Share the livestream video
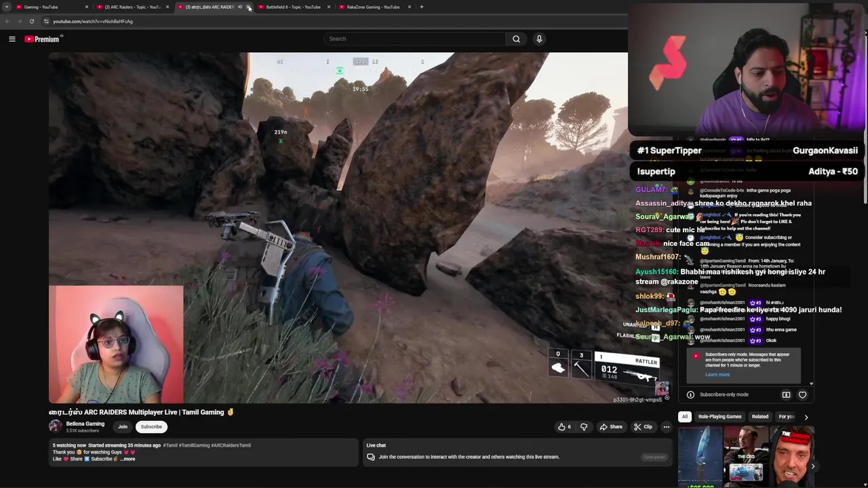This screenshot has width=868, height=488. pyautogui.click(x=611, y=427)
